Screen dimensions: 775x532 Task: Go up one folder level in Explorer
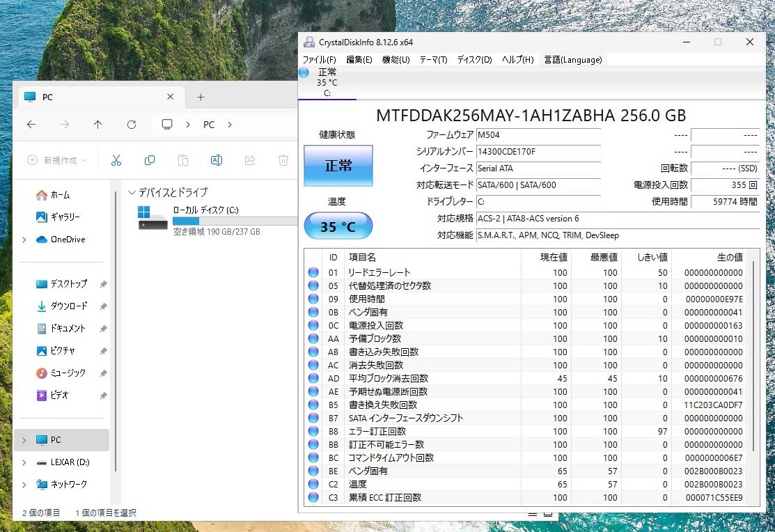pyautogui.click(x=98, y=125)
